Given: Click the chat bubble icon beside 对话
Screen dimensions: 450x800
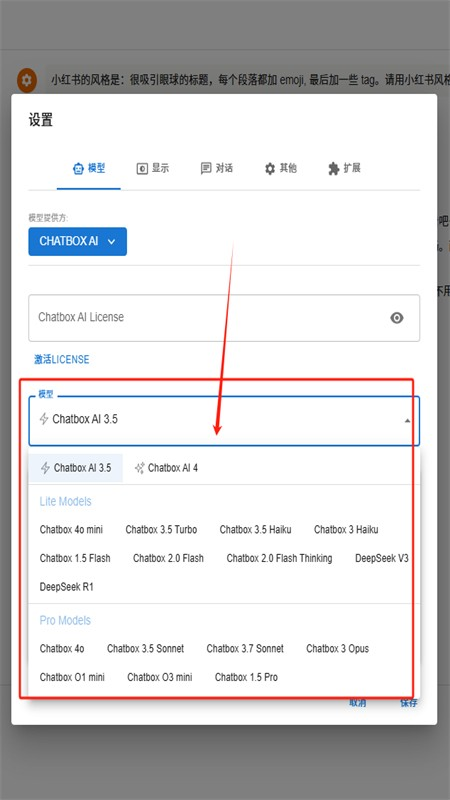Looking at the screenshot, I should (x=206, y=168).
